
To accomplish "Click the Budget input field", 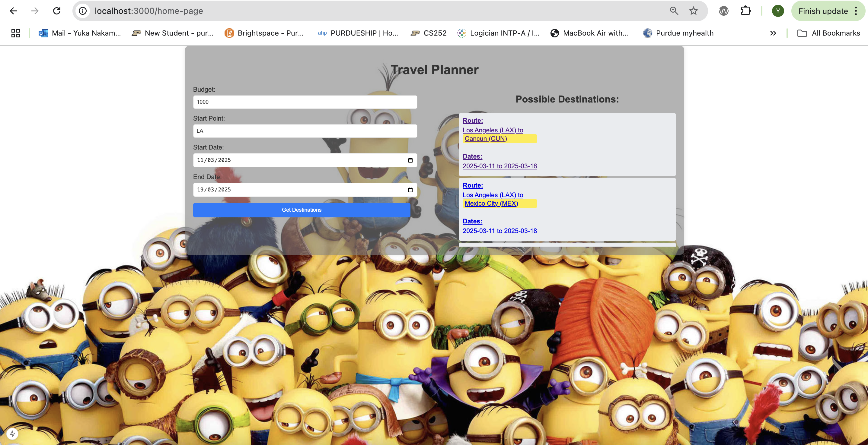I will tap(305, 102).
